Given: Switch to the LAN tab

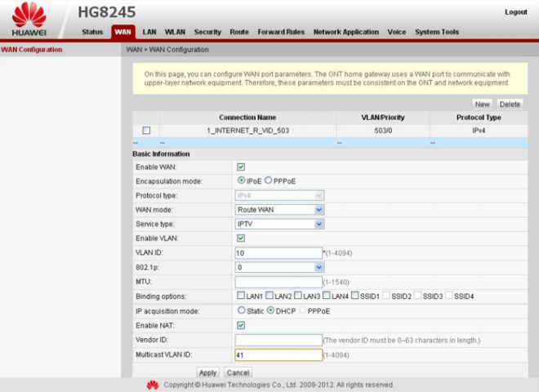Looking at the screenshot, I should 149,32.
